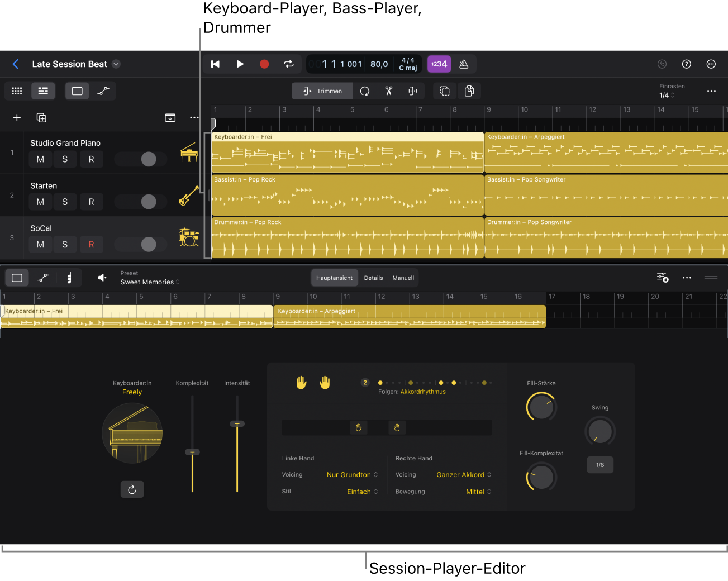The image size is (728, 581).
Task: Select the loop tool next to Trimmen
Action: (365, 91)
